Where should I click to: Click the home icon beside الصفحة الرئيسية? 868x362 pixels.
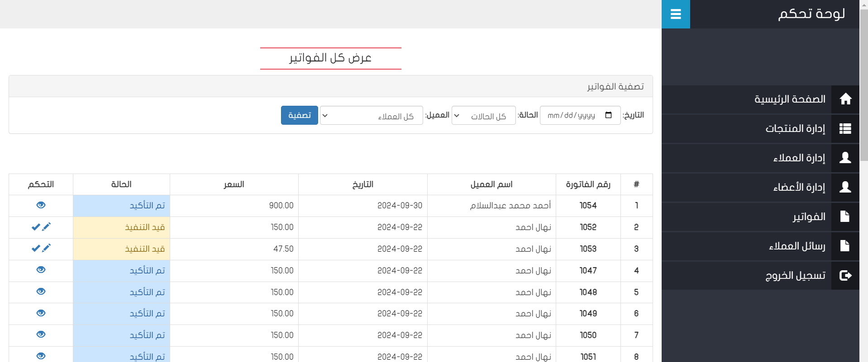[x=845, y=99]
